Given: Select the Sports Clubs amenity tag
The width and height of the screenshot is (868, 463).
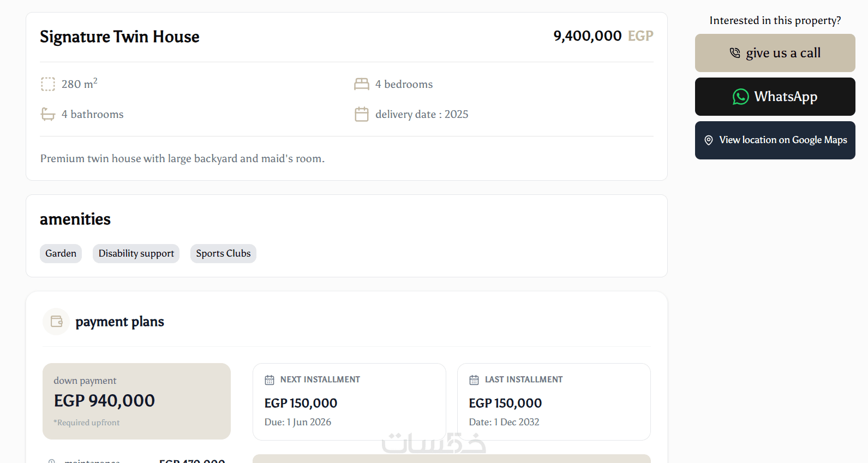Looking at the screenshot, I should (223, 253).
